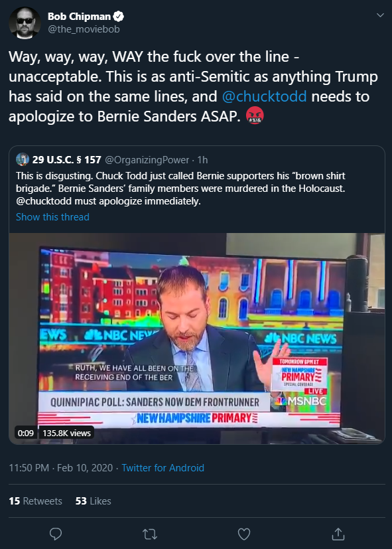Click the verified badge next to Bob Chipman
The width and height of the screenshot is (392, 549).
coord(119,16)
